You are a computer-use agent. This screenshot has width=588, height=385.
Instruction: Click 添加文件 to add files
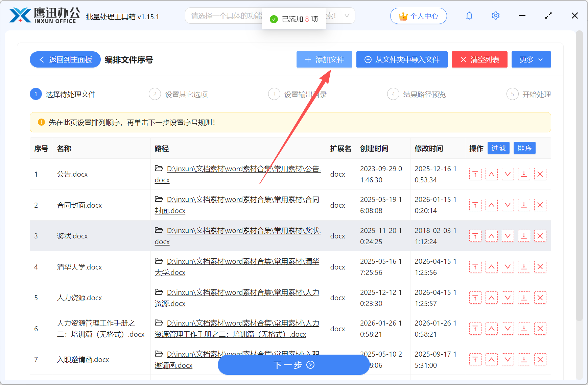coord(324,59)
